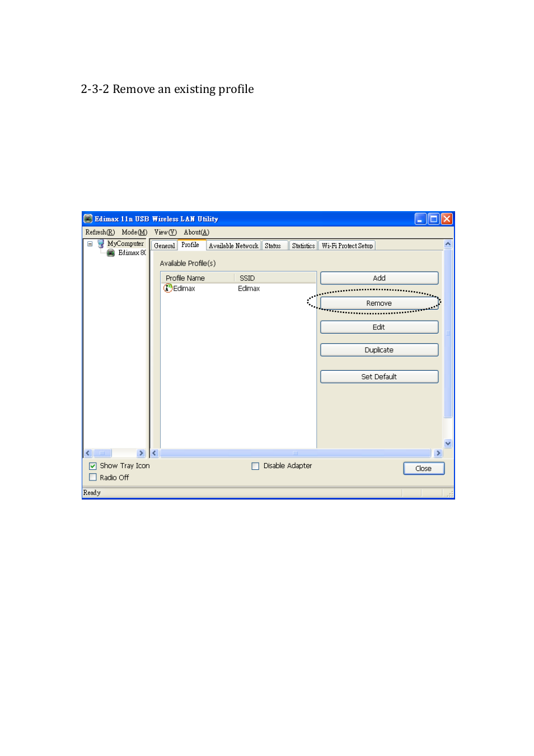Switch to the Available Network tab
534x756 pixels.
(x=233, y=246)
